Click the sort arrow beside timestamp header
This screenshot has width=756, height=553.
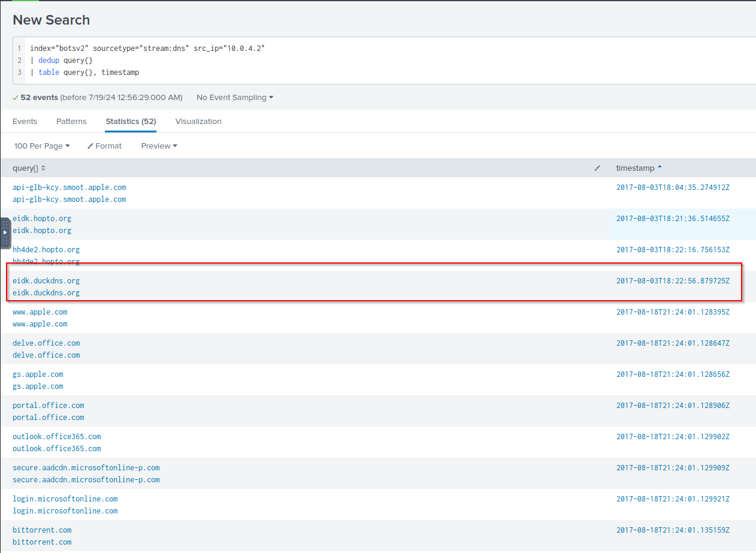[660, 168]
